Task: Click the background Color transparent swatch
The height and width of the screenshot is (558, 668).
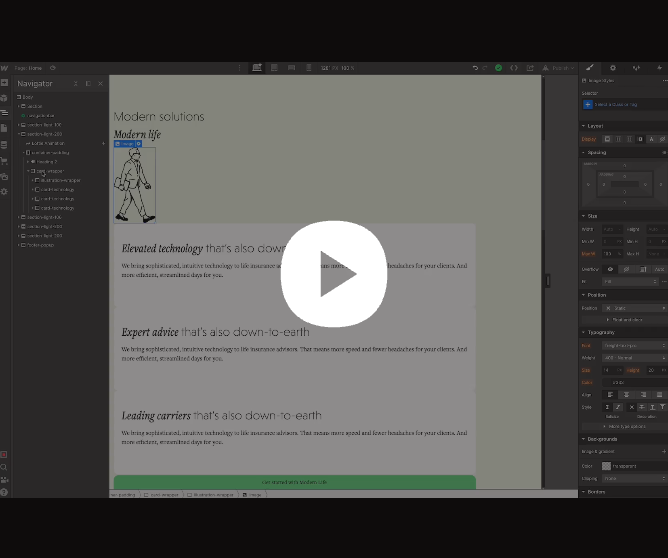Action: [606, 465]
